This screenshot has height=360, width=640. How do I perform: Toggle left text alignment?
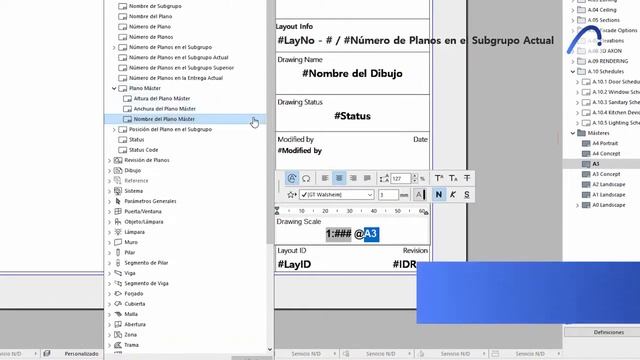click(x=325, y=178)
